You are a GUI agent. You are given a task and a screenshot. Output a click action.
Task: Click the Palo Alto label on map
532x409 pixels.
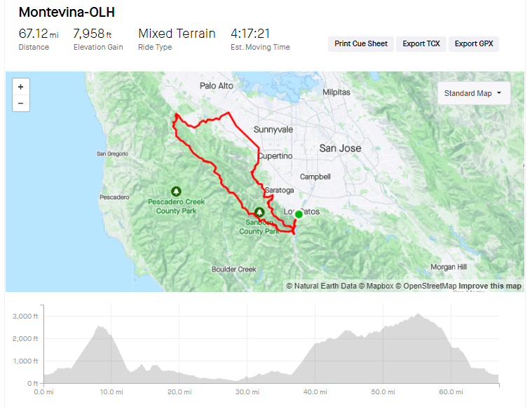[x=217, y=86]
